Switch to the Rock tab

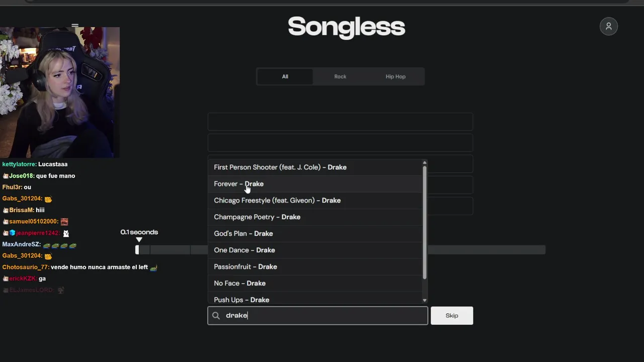pyautogui.click(x=340, y=76)
